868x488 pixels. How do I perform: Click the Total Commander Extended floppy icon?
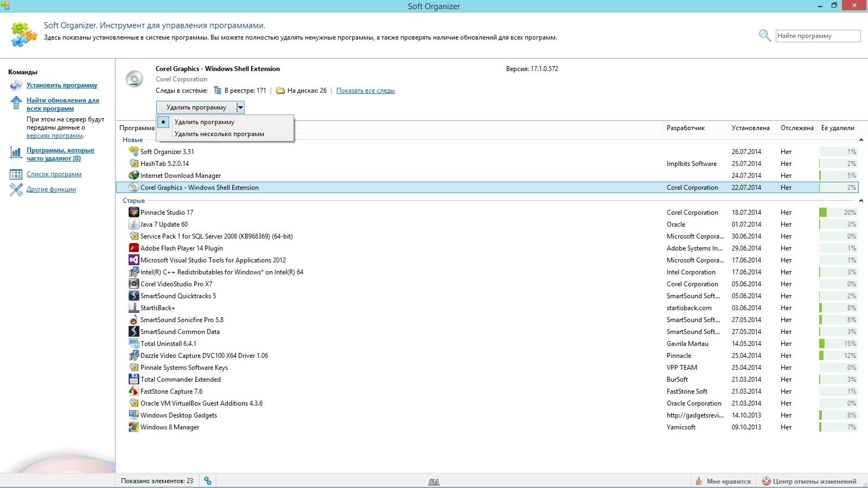pyautogui.click(x=133, y=379)
